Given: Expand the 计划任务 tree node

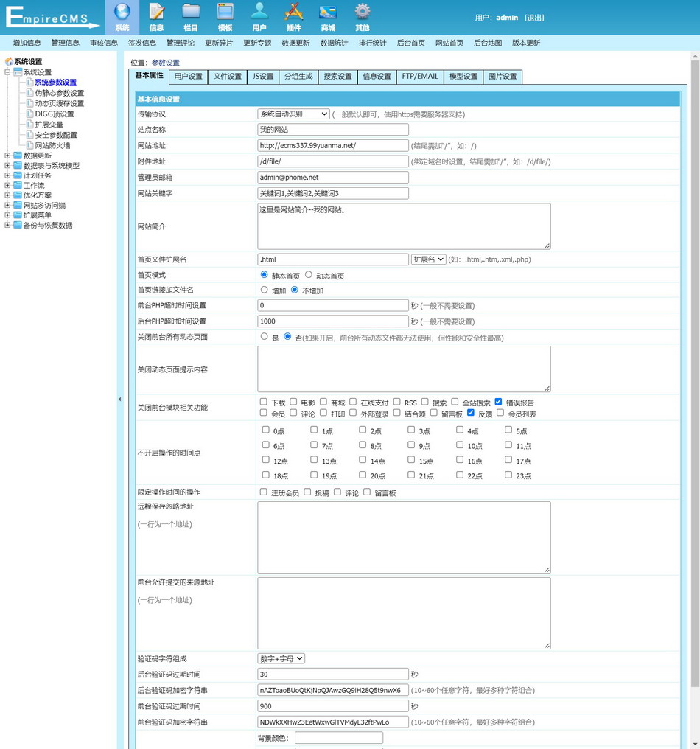Looking at the screenshot, I should [7, 175].
